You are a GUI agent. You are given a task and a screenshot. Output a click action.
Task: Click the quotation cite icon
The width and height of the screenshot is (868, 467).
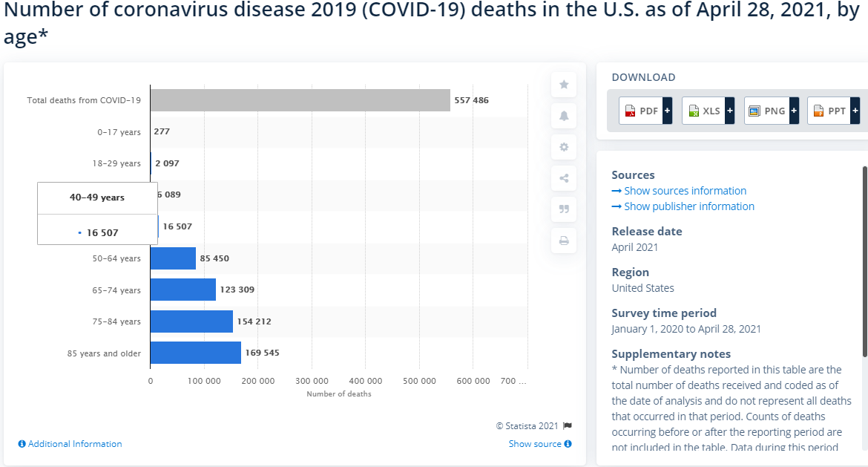pos(564,209)
